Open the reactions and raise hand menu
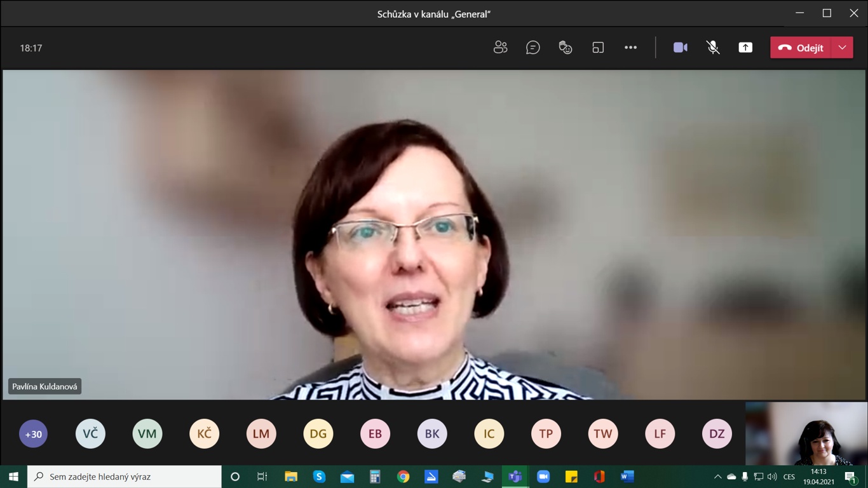This screenshot has width=868, height=488. pos(565,48)
